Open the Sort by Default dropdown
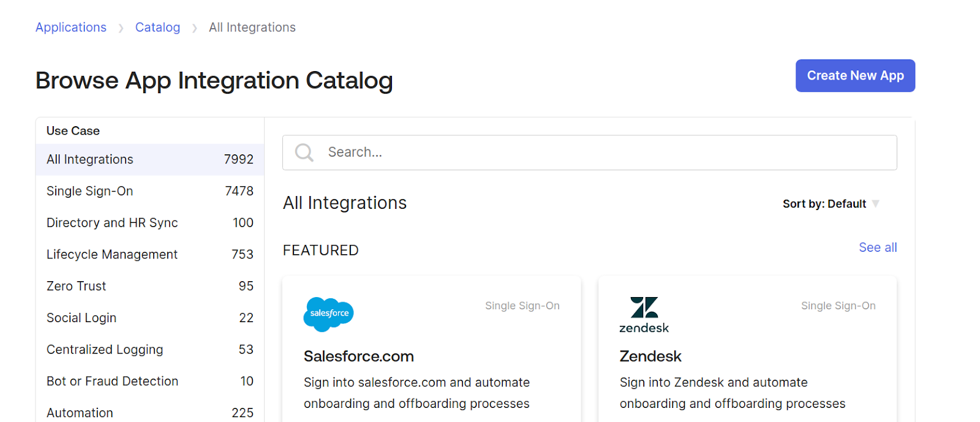Image resolution: width=980 pixels, height=422 pixels. click(x=831, y=204)
